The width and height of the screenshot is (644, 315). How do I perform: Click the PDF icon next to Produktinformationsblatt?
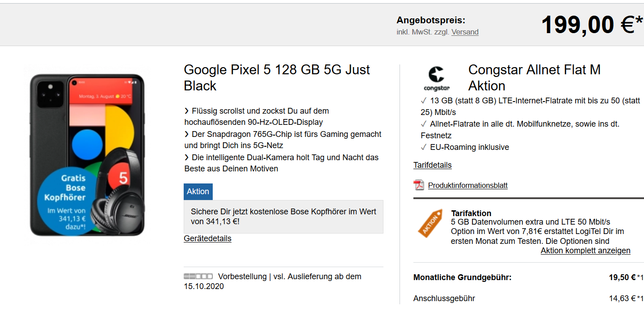point(419,185)
